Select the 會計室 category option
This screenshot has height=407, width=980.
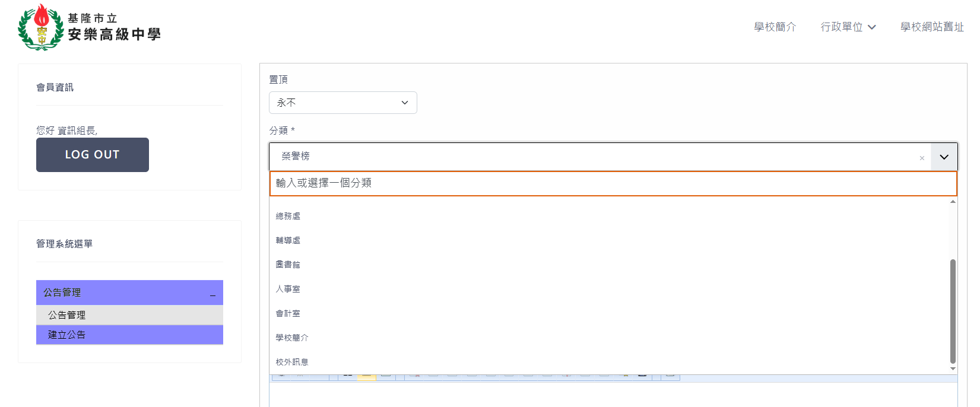pyautogui.click(x=288, y=313)
